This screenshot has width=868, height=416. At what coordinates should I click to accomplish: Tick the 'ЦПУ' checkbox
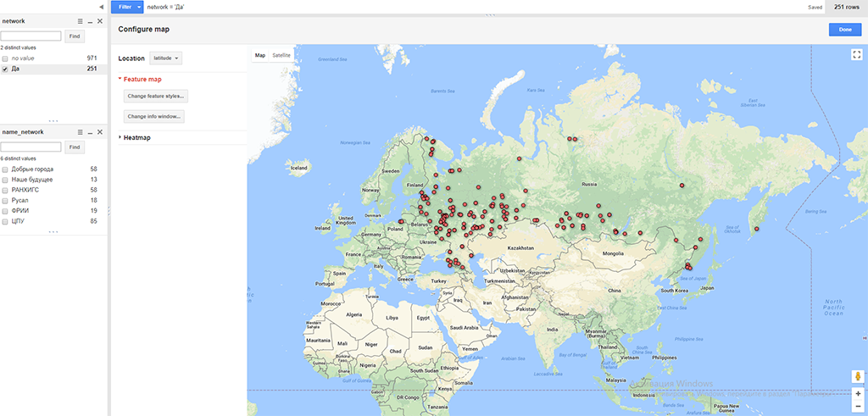5,221
